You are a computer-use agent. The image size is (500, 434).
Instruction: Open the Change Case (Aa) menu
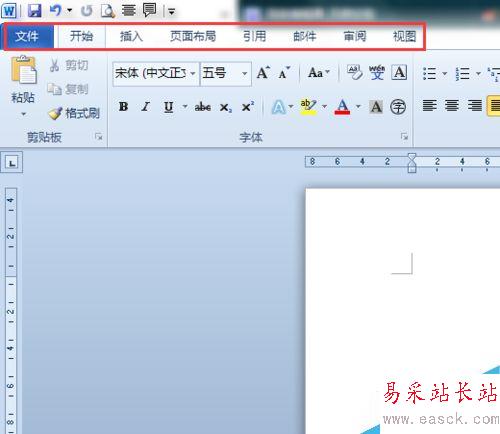click(x=318, y=73)
